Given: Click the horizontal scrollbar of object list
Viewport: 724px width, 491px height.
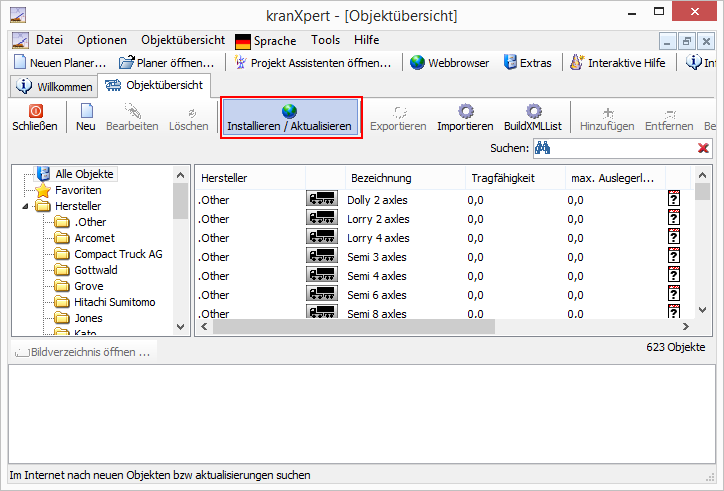Looking at the screenshot, I should (x=440, y=327).
